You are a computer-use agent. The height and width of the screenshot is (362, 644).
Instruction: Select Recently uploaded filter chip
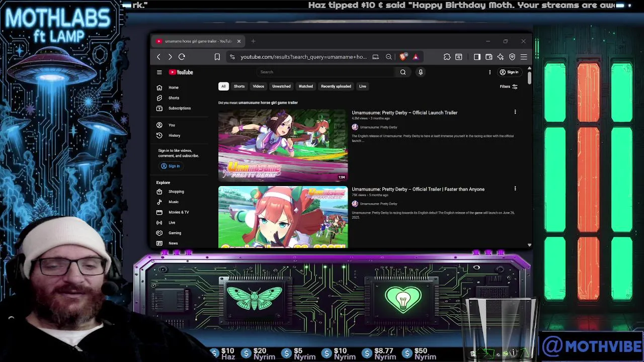point(336,86)
